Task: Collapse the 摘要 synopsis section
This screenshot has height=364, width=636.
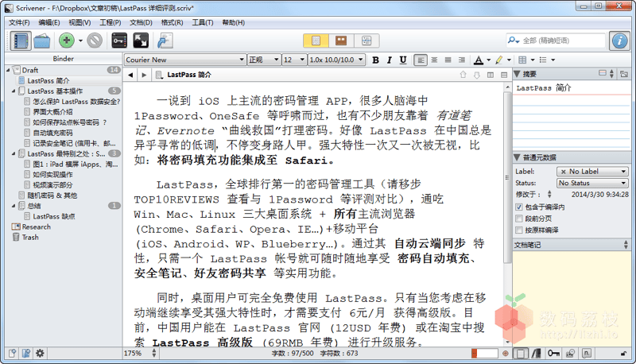Action: point(518,74)
